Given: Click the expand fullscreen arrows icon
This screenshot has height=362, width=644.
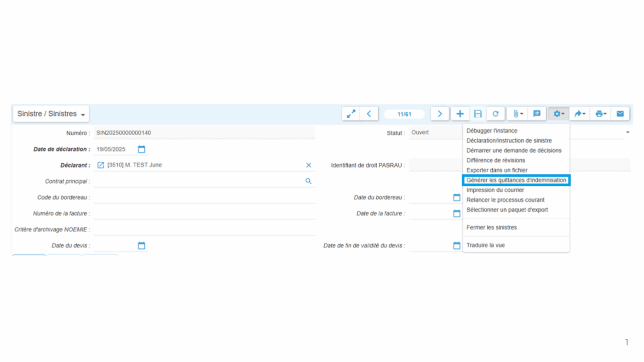Looking at the screenshot, I should tap(351, 114).
